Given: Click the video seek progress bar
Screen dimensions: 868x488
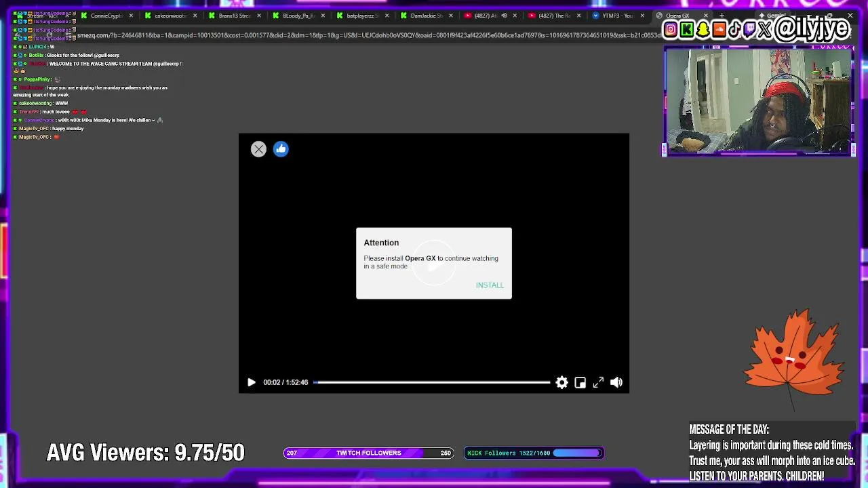Looking at the screenshot, I should click(x=432, y=382).
